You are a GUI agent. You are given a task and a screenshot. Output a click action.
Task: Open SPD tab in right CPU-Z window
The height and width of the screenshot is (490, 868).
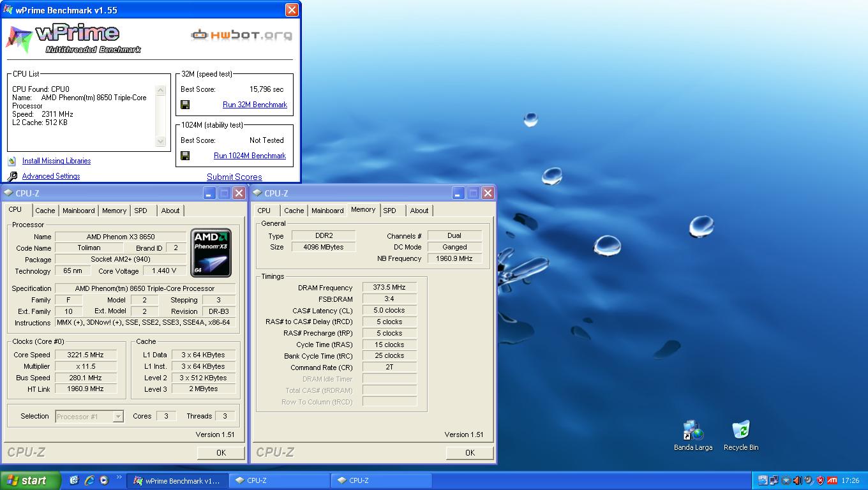tap(390, 211)
